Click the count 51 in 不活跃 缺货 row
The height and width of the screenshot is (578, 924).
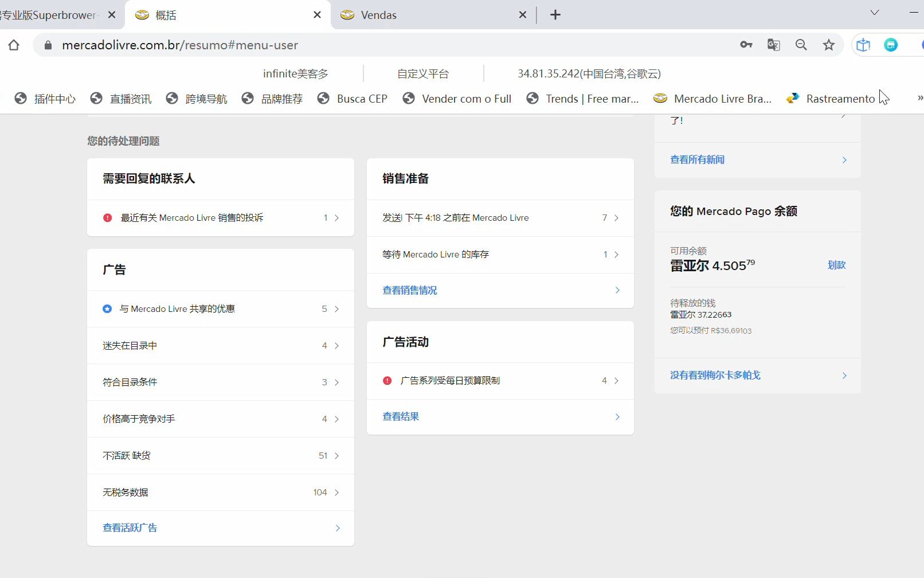pyautogui.click(x=323, y=456)
